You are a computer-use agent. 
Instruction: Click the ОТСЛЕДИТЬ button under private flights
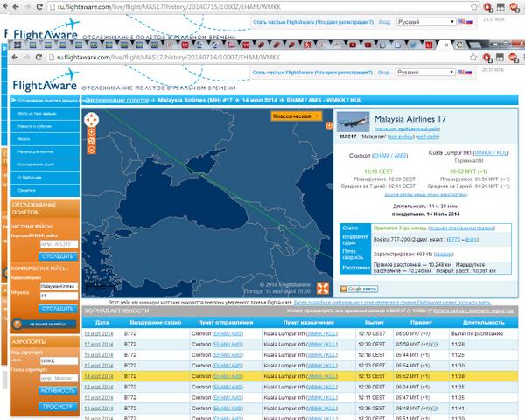[58, 256]
